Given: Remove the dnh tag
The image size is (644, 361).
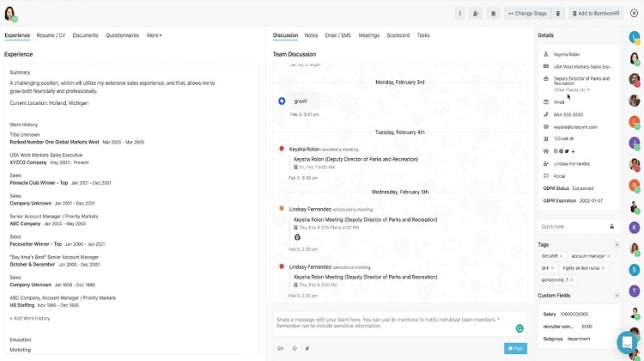Looking at the screenshot, I should [x=552, y=268].
